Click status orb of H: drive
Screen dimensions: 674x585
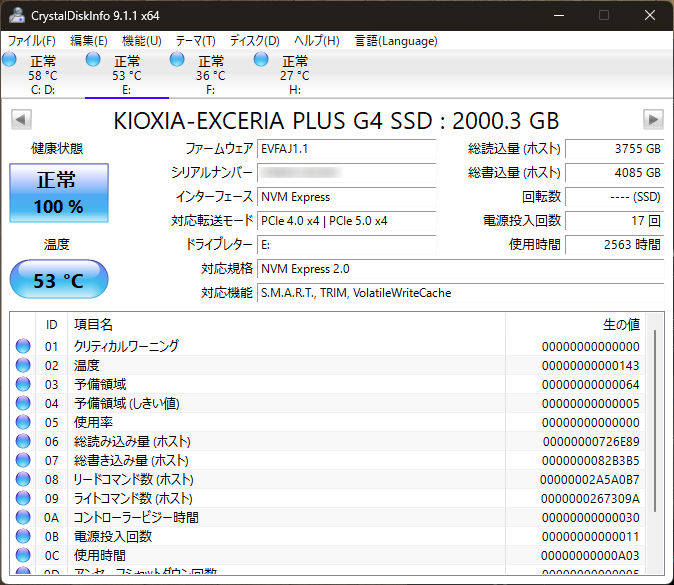pos(260,59)
